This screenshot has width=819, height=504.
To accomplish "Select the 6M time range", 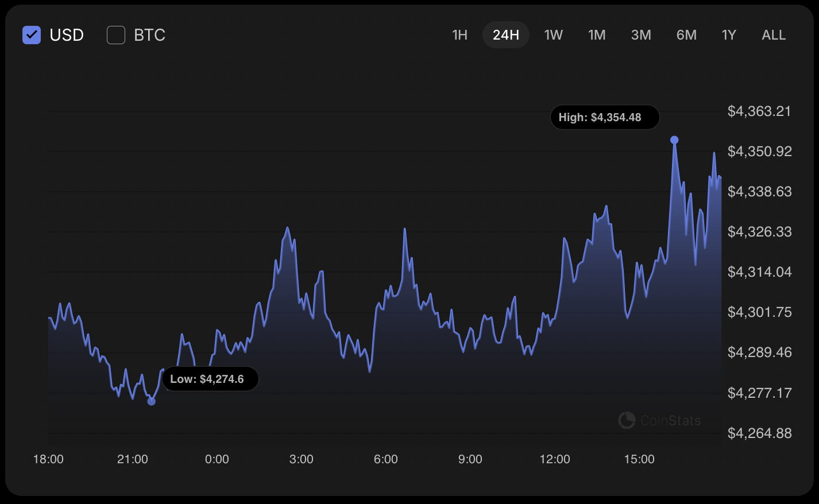I will coord(686,35).
